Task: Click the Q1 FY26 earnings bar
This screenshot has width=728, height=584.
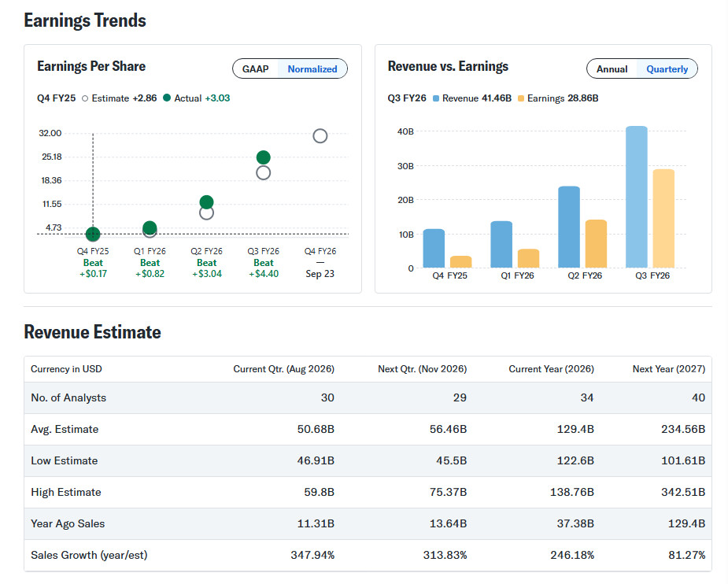Action: (528, 258)
